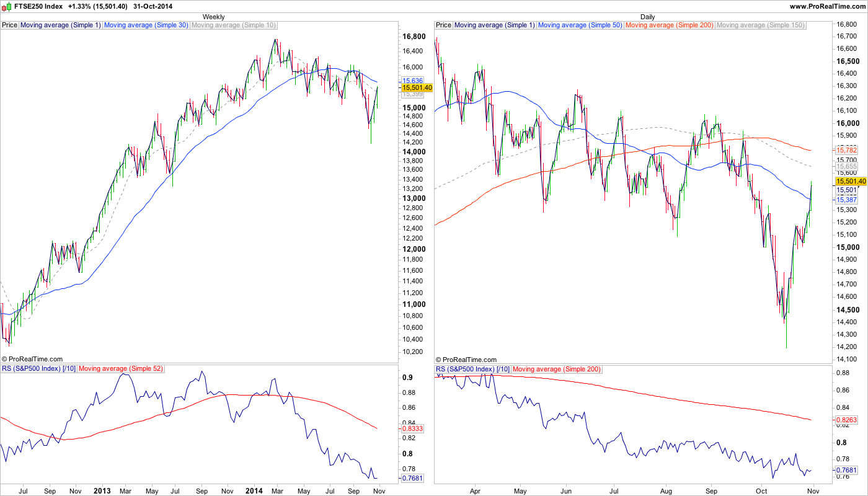This screenshot has width=868, height=496.
Task: Click the red 15,782 value tag
Action: pyautogui.click(x=846, y=150)
